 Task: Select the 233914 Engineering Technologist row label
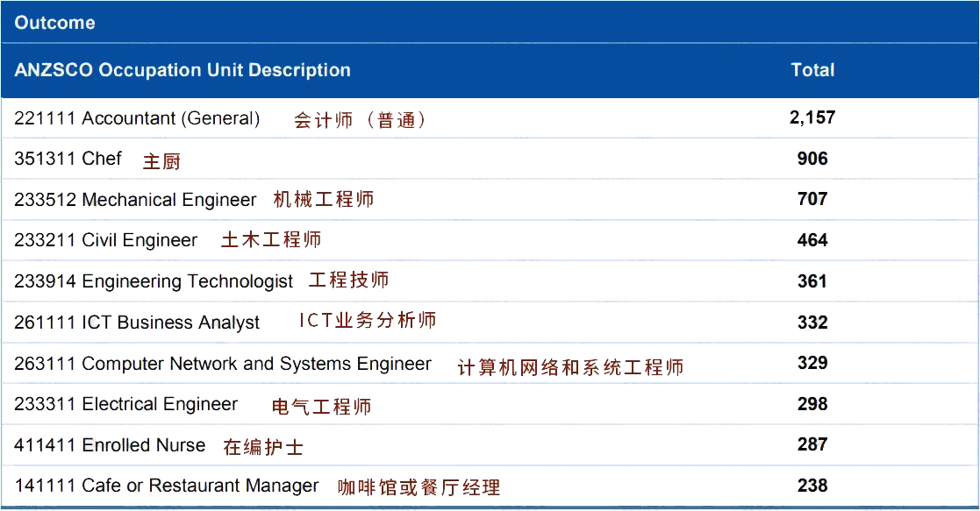[154, 281]
